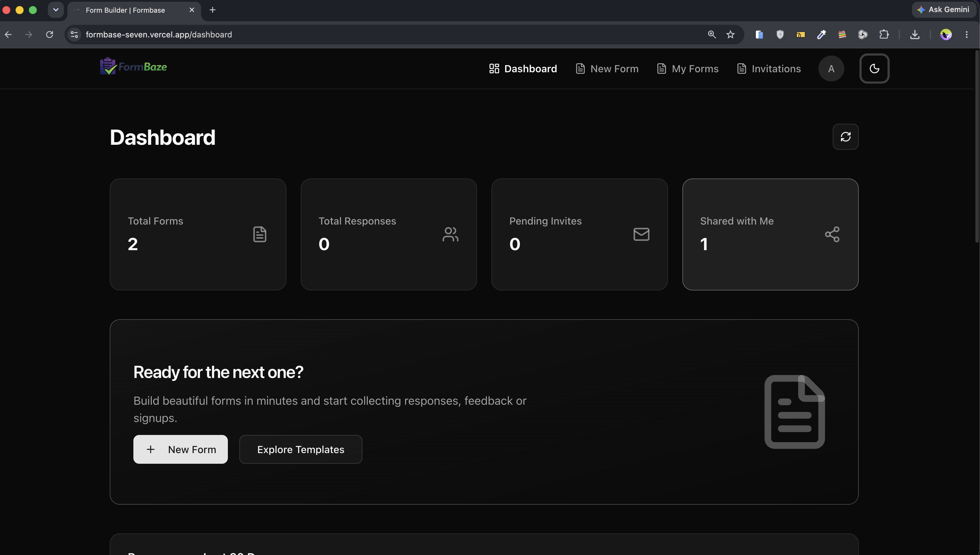The width and height of the screenshot is (980, 555).
Task: Reload the page in the browser
Action: [50, 35]
